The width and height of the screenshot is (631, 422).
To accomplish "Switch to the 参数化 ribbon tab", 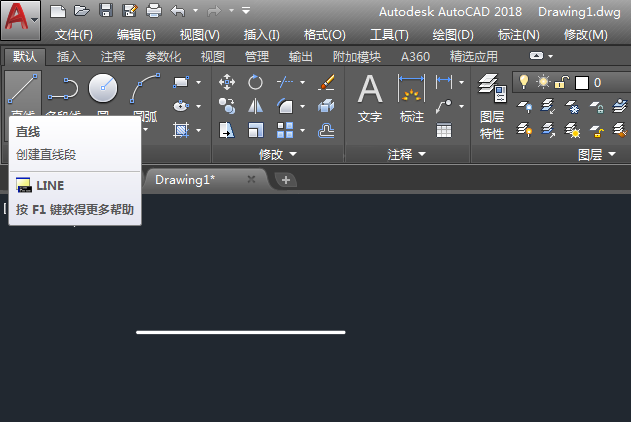I will tap(163, 57).
